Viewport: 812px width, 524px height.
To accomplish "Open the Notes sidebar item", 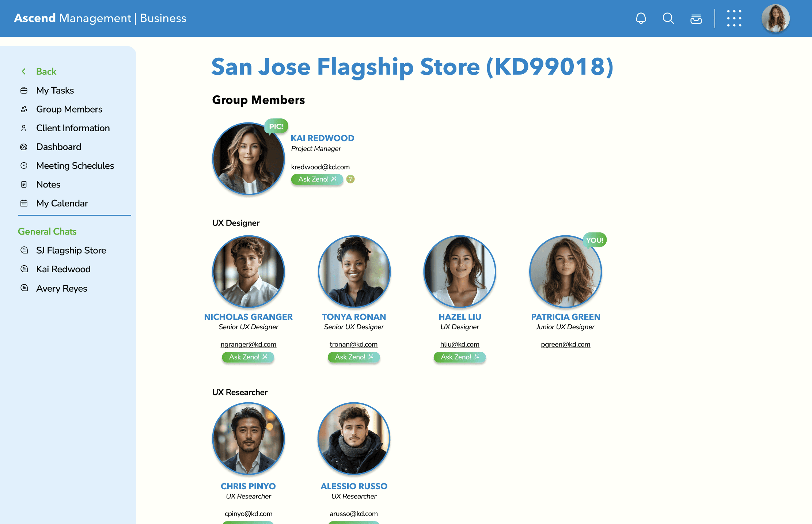I will point(48,185).
